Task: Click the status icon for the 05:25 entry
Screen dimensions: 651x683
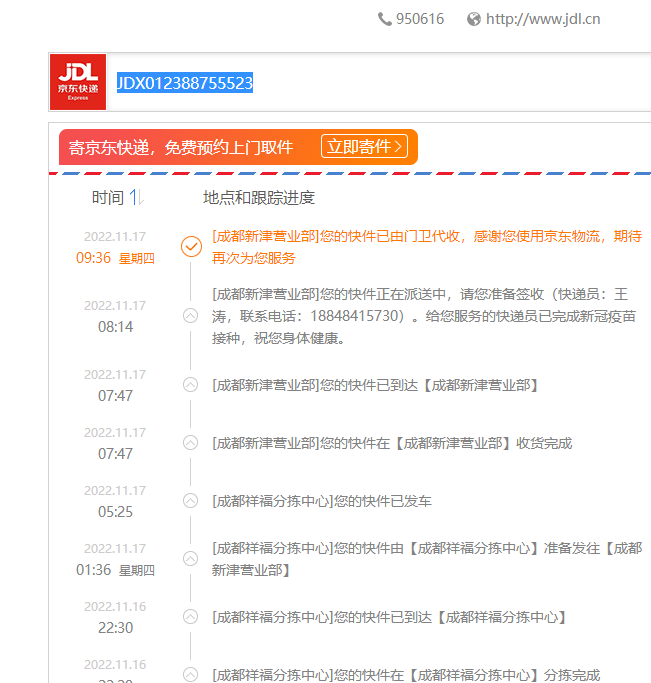Action: click(190, 500)
